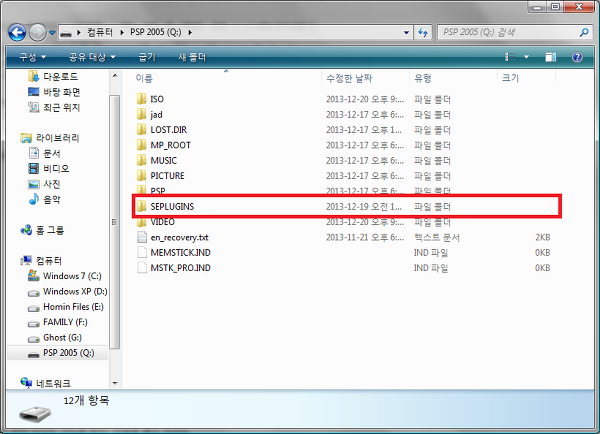Expand the arrow after PSP 2005 (Q:) breadcrumb

click(190, 33)
